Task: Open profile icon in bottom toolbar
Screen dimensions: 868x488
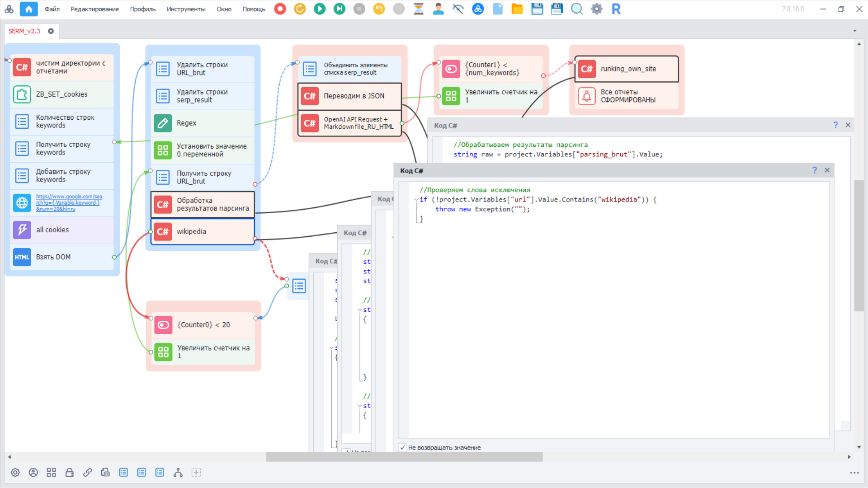Action: tap(33, 473)
